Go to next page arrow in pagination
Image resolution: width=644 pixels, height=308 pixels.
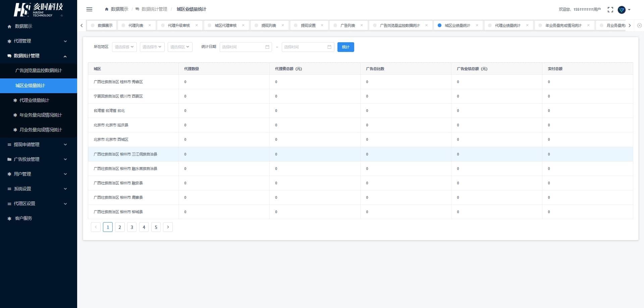click(x=168, y=227)
